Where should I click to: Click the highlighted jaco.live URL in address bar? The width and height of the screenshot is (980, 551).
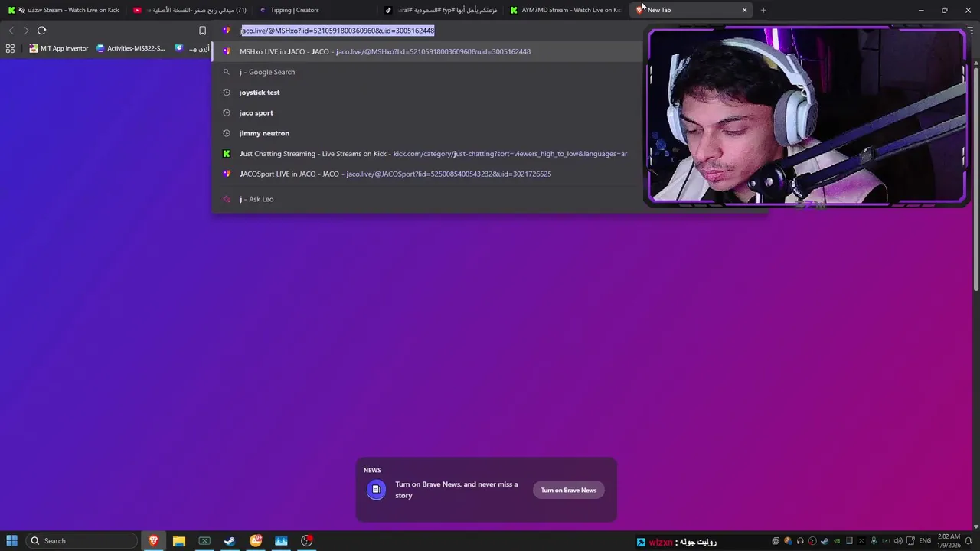click(x=338, y=31)
